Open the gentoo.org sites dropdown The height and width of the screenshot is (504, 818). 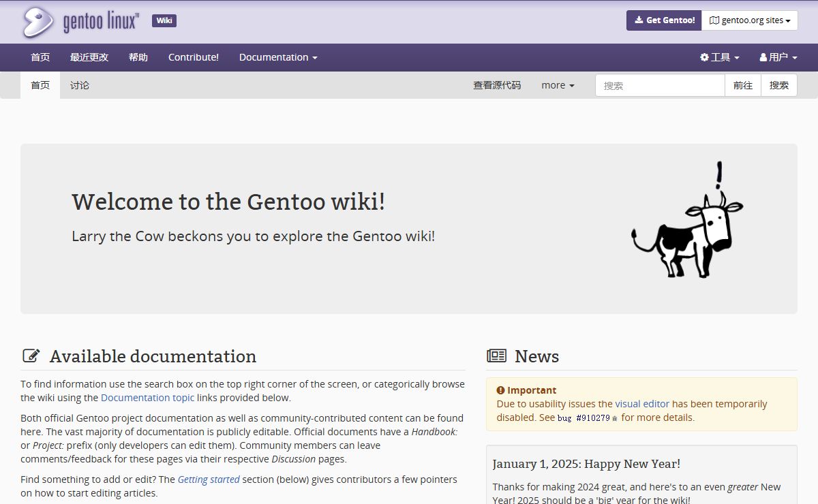[750, 20]
